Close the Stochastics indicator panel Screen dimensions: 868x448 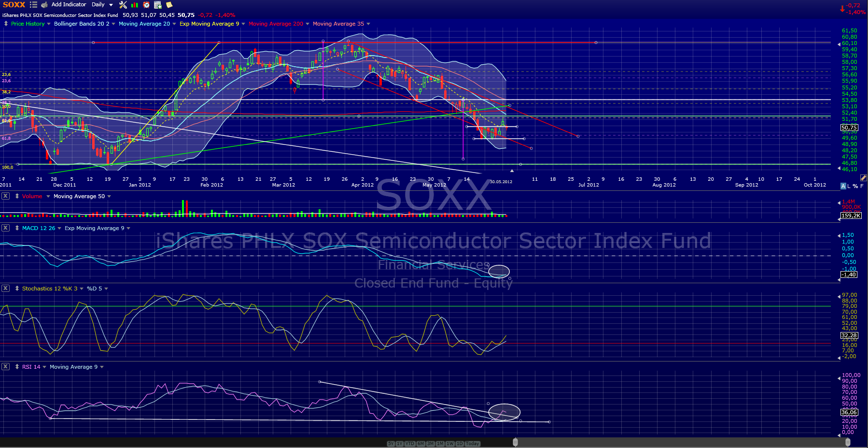click(x=5, y=289)
